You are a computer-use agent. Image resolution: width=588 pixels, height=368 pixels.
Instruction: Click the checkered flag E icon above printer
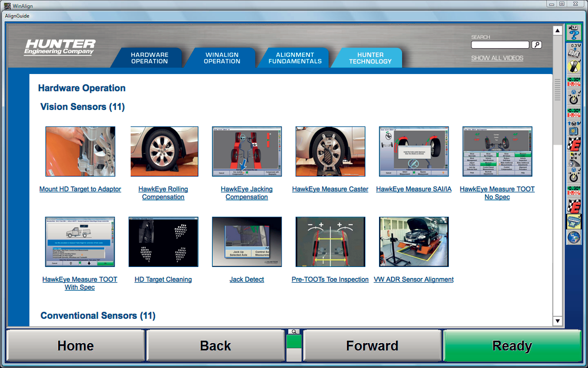[x=574, y=206]
